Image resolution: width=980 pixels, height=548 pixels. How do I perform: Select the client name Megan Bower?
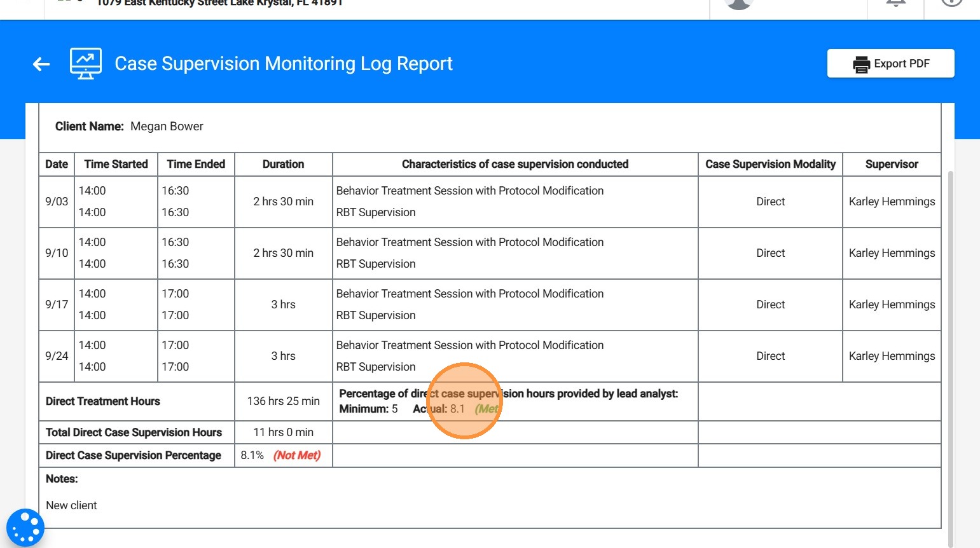167,127
